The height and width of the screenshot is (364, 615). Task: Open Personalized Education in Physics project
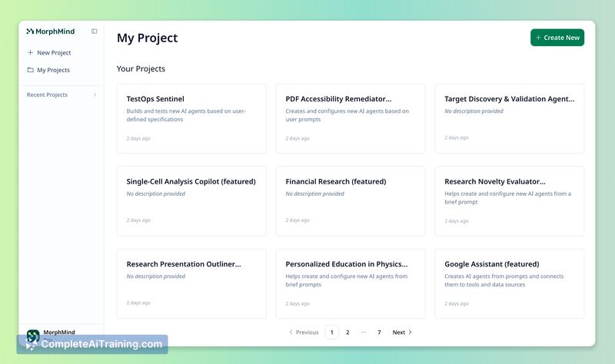click(351, 283)
